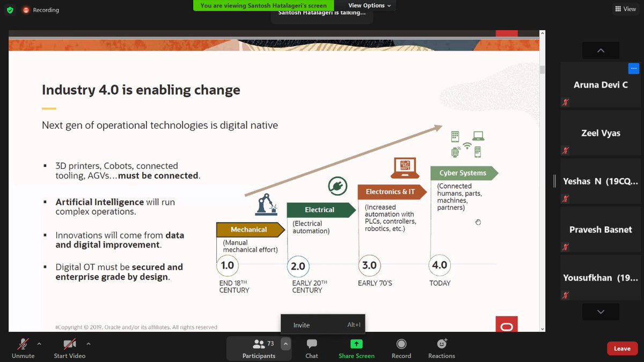This screenshot has height=362, width=644.
Task: Open the View Options dropdown
Action: [x=369, y=5]
